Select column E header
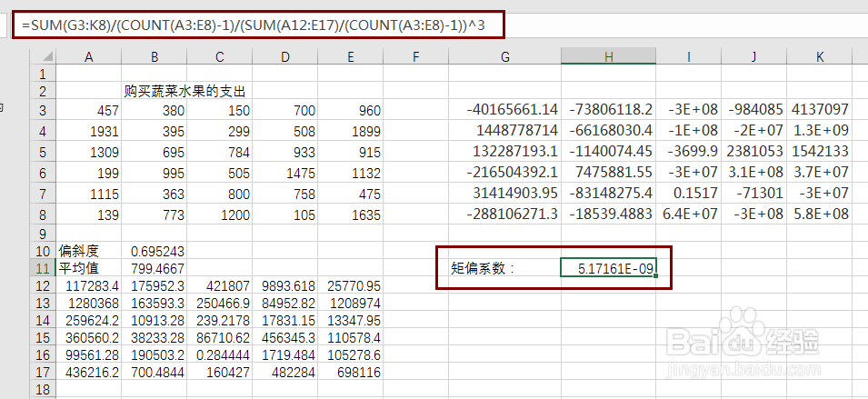 pyautogui.click(x=351, y=56)
